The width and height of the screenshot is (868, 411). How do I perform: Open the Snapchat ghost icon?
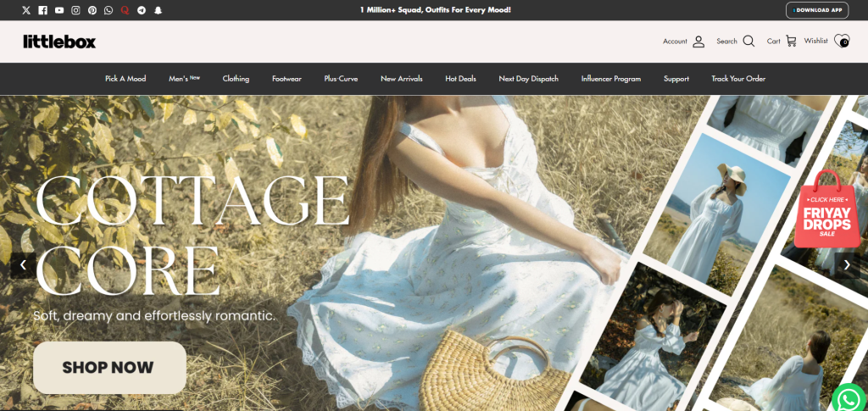pos(158,10)
